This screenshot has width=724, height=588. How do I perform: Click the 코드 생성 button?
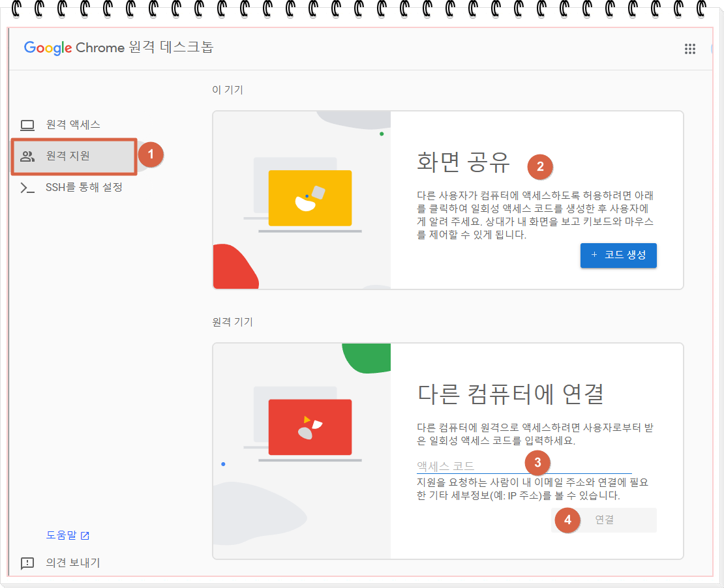618,256
